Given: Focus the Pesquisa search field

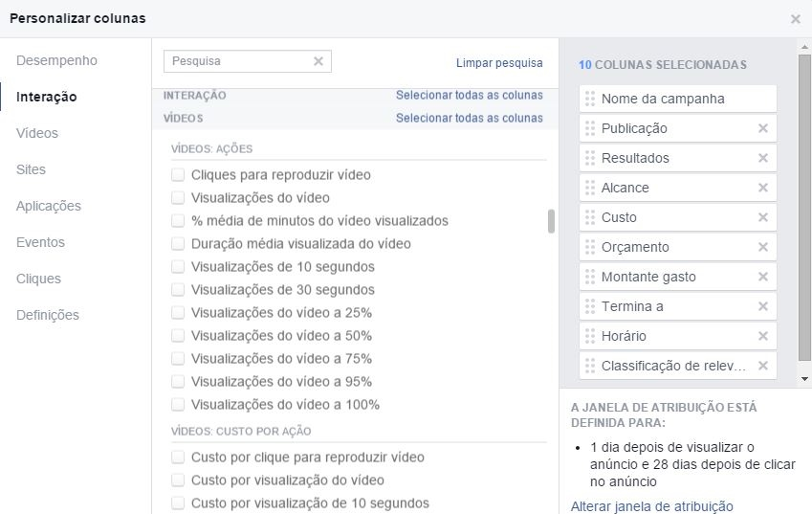Looking at the screenshot, I should click(248, 61).
